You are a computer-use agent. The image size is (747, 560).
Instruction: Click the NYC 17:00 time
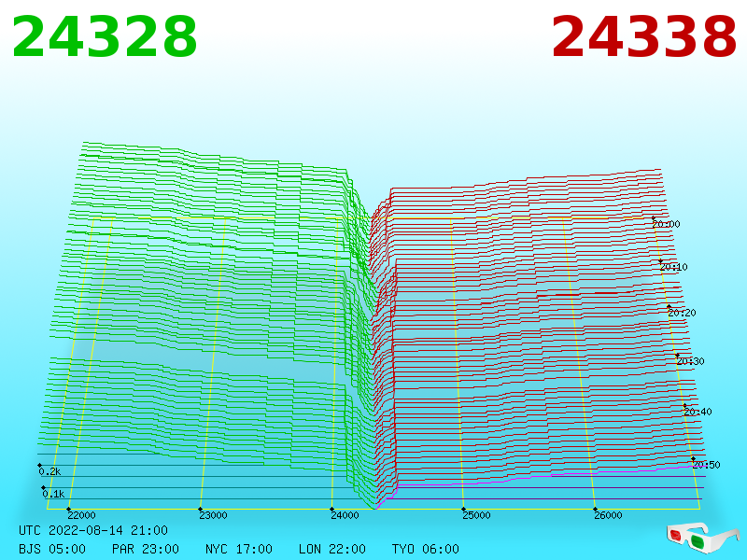pyautogui.click(x=239, y=549)
